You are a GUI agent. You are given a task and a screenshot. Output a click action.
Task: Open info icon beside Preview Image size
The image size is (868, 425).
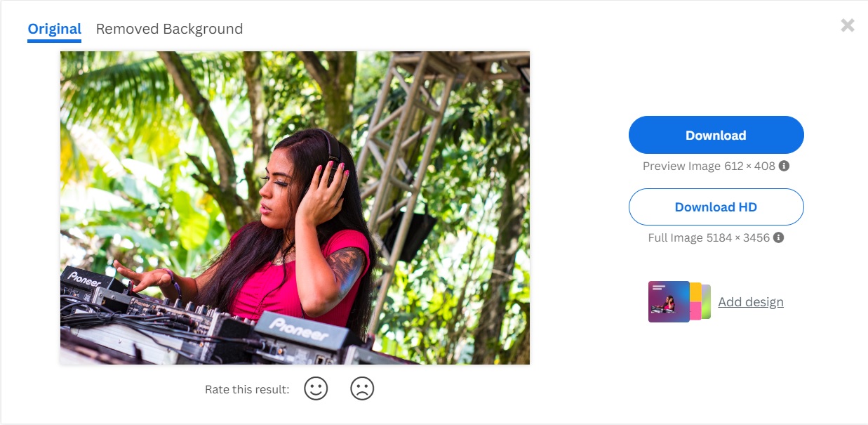click(784, 166)
